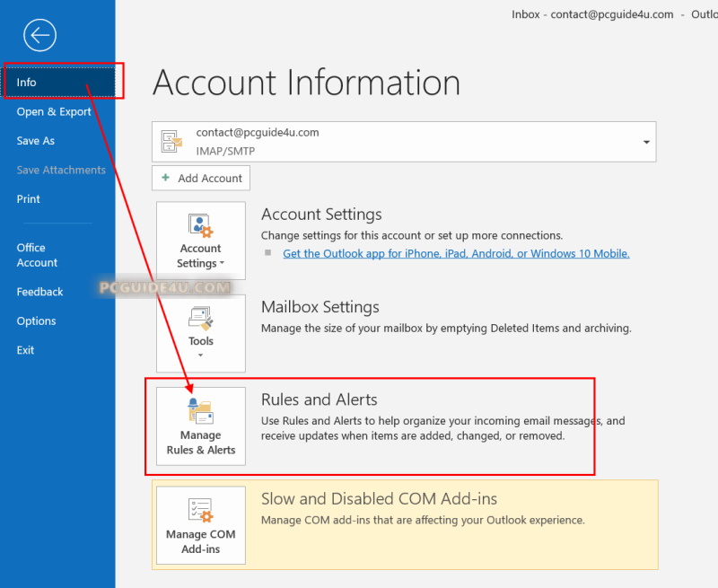Image resolution: width=718 pixels, height=588 pixels.
Task: Click the Add Account button
Action: tap(201, 179)
